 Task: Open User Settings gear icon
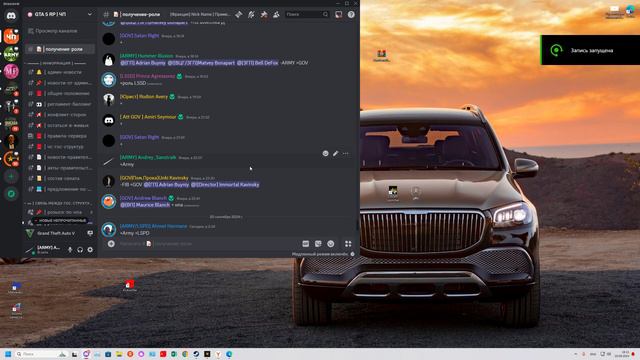pyautogui.click(x=90, y=249)
